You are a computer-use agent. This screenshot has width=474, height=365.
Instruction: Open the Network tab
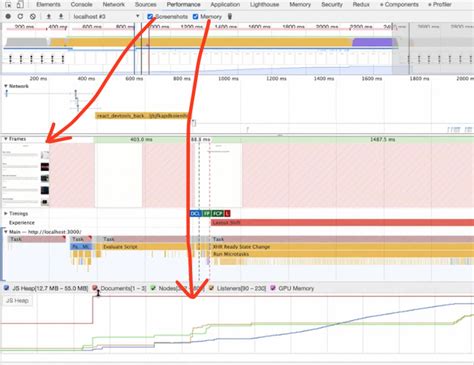point(114,5)
